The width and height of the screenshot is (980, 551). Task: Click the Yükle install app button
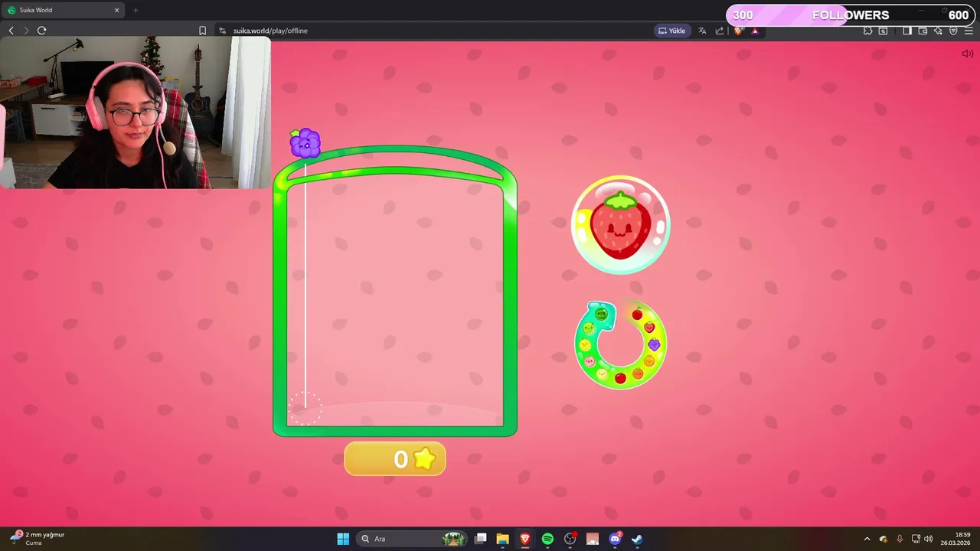[671, 31]
